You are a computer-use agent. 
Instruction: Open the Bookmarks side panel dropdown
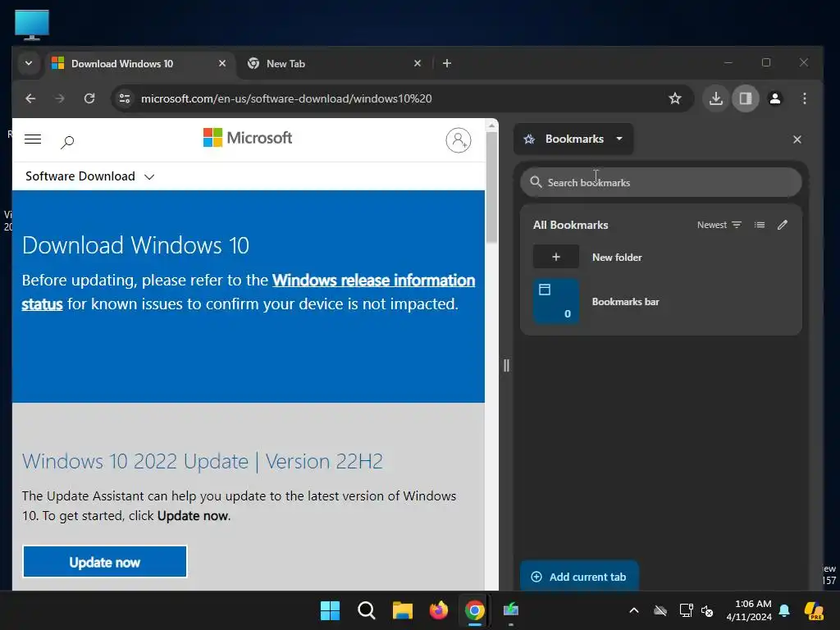pos(573,139)
